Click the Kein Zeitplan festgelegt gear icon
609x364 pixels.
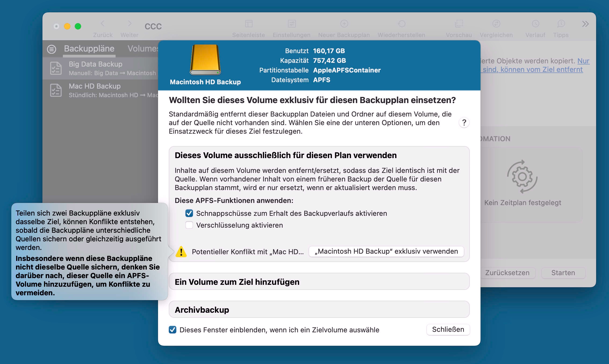522,177
